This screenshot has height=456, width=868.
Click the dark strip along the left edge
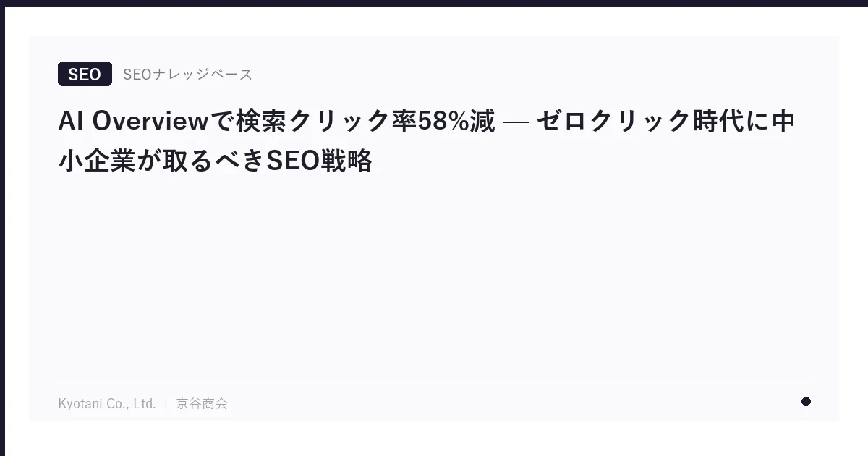click(2, 228)
